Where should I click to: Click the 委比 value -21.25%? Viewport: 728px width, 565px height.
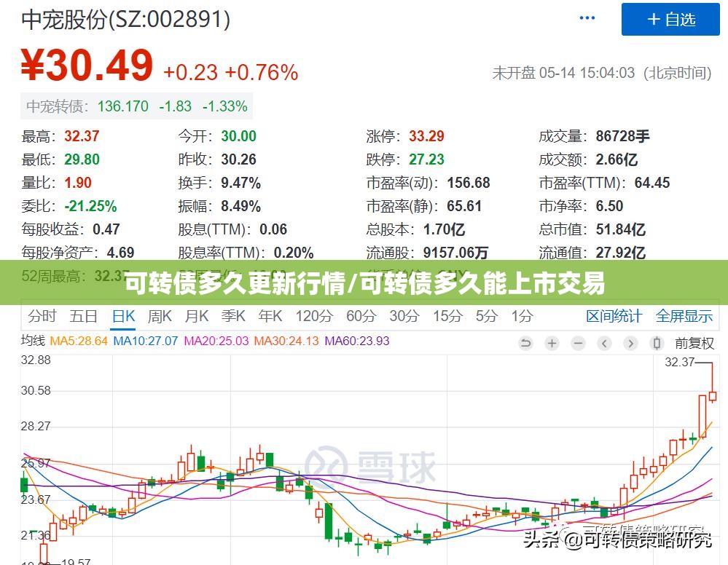point(90,206)
